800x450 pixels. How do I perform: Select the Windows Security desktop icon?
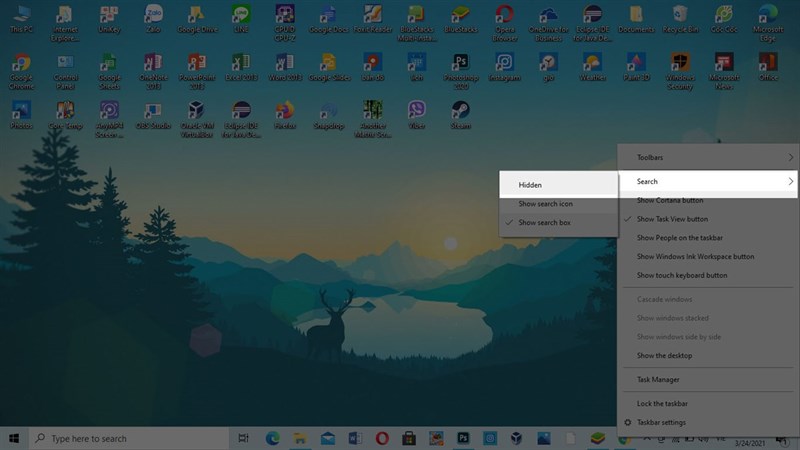pos(680,71)
